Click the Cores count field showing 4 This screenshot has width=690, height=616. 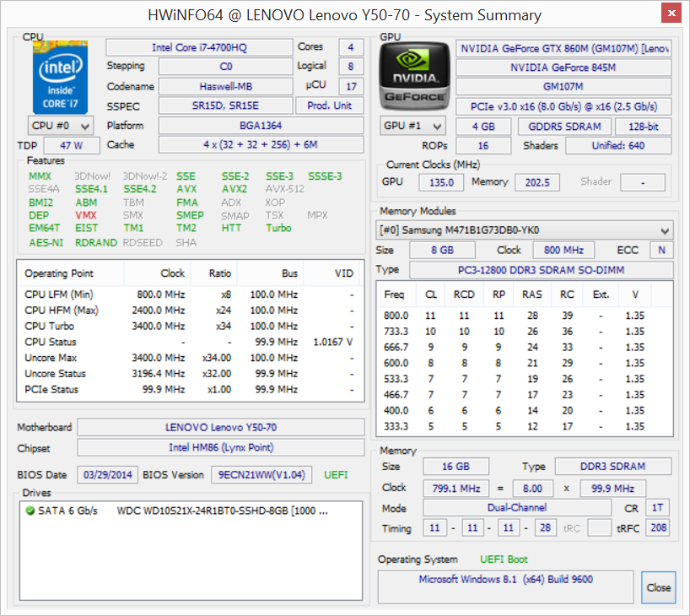click(x=351, y=47)
